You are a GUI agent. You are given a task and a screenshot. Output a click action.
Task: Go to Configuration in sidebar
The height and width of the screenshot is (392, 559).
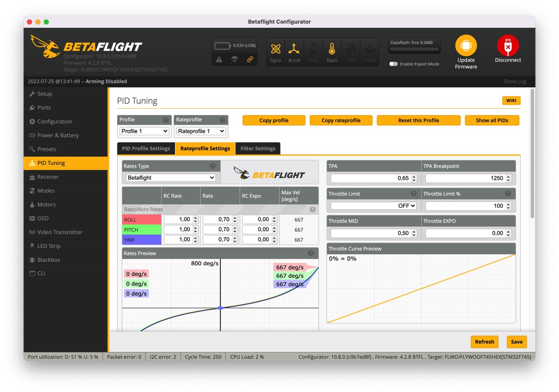(66, 122)
